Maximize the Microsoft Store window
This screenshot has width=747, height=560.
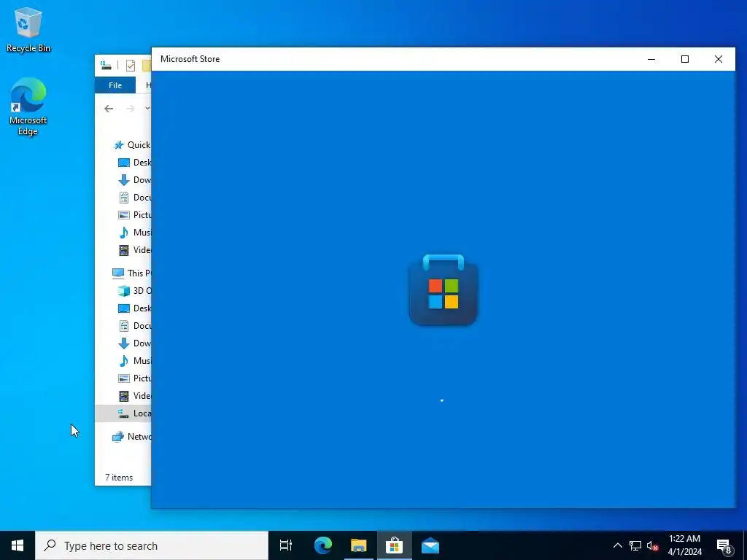(x=684, y=59)
